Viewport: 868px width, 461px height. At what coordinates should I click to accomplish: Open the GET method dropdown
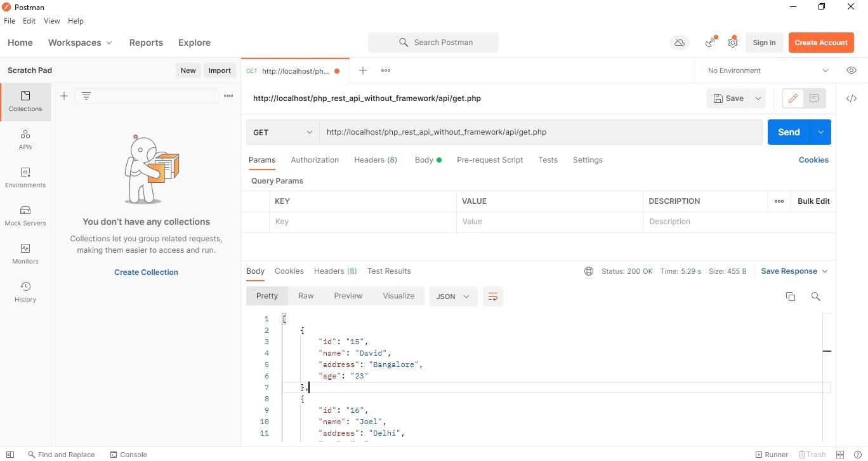(283, 132)
